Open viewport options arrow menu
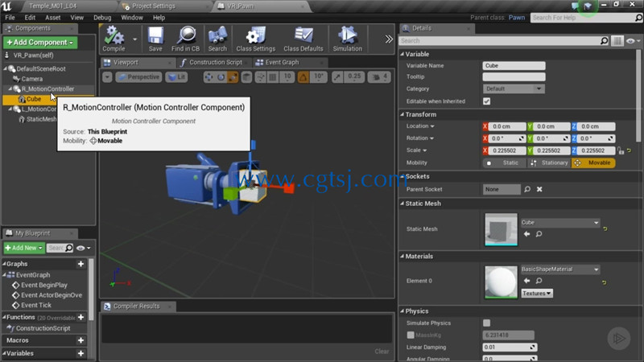This screenshot has width=644, height=362. [x=107, y=77]
